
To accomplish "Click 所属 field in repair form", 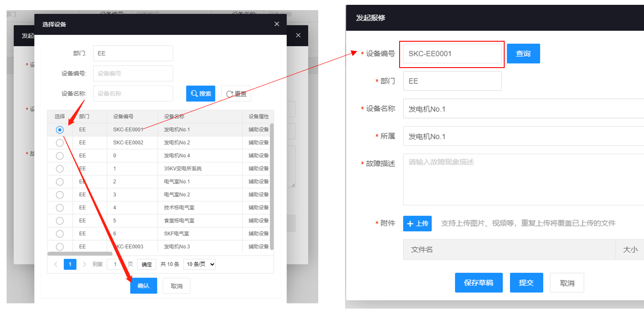I will coord(524,136).
